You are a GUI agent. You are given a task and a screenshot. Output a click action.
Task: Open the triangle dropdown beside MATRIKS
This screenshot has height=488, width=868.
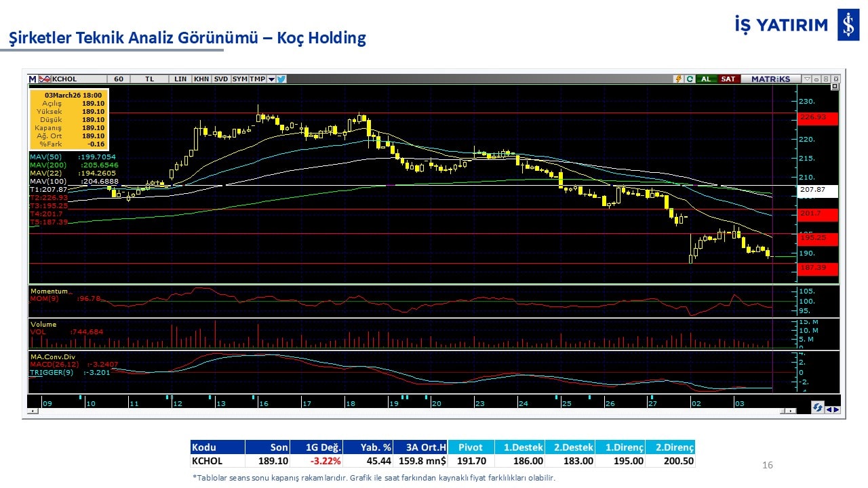coord(806,79)
